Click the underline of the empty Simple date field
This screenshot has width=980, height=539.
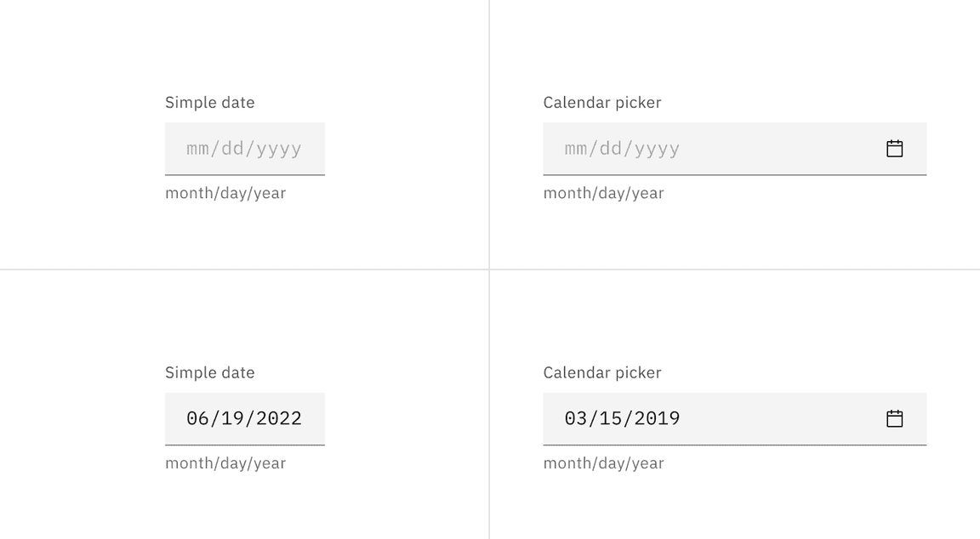(245, 173)
